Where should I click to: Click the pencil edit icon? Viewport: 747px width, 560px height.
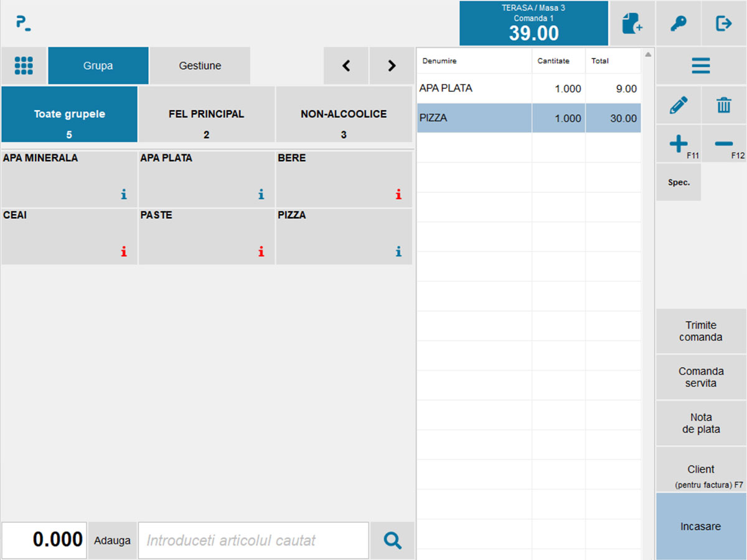(x=678, y=105)
